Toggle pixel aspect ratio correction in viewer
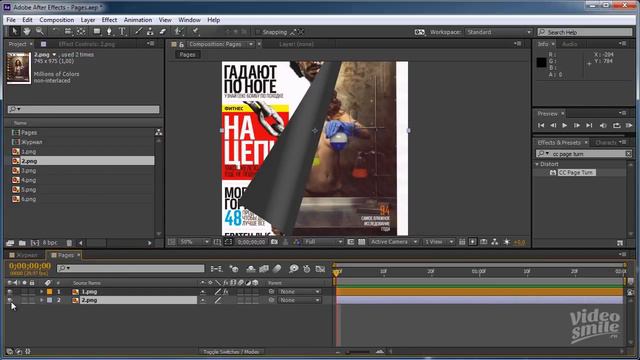Image resolution: width=640 pixels, height=360 pixels. [462, 242]
